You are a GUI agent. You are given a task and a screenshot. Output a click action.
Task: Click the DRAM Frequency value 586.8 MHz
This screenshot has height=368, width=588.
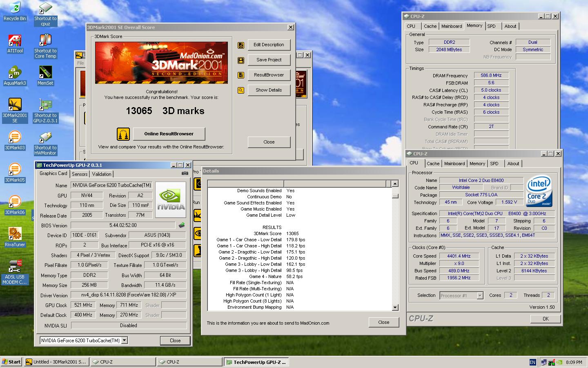491,75
